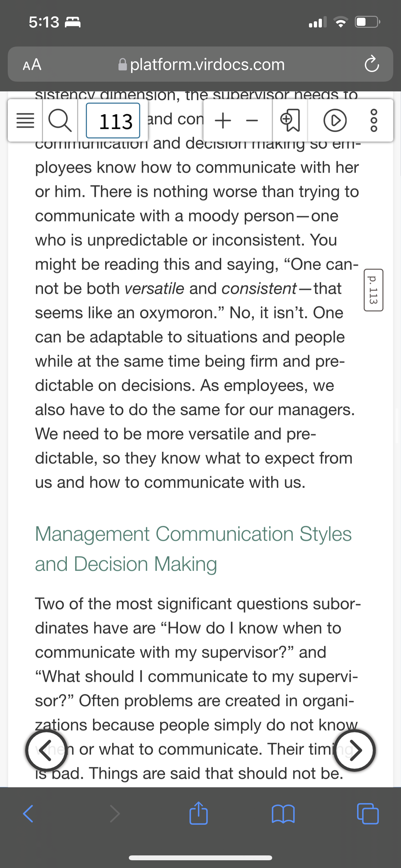This screenshot has width=401, height=868.
Task: Start read-aloud playback
Action: tap(334, 121)
